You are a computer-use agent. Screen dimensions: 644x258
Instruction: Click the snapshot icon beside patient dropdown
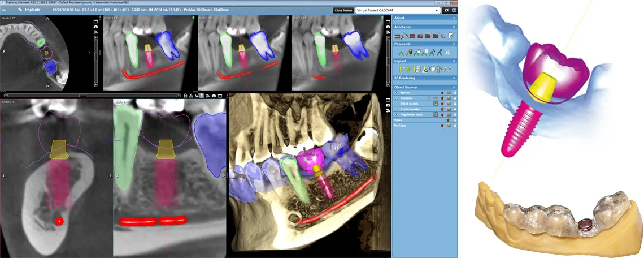pyautogui.click(x=447, y=10)
